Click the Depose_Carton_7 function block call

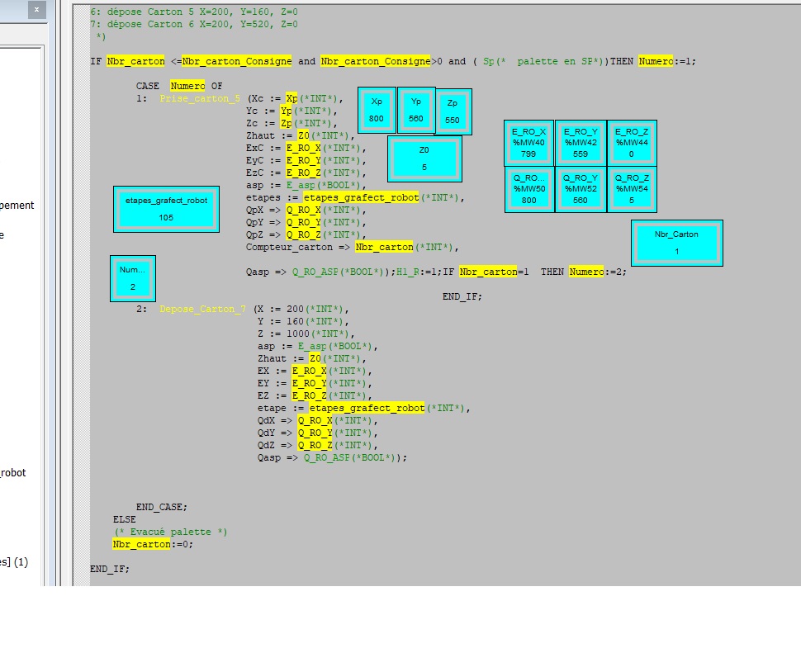point(202,309)
